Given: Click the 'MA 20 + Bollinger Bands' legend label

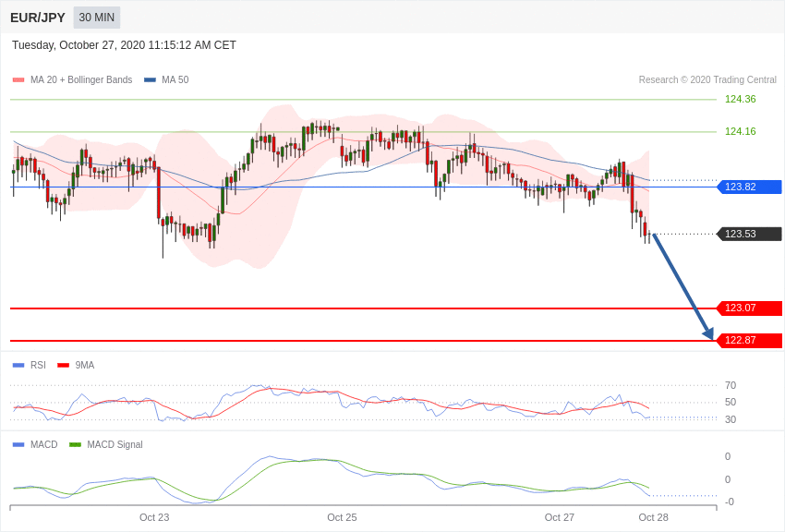Looking at the screenshot, I should pos(81,79).
